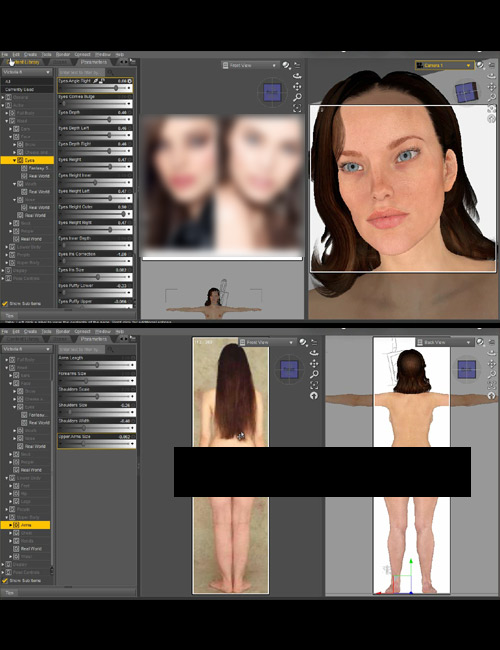Open the top window's Front View selector dropdown
The image size is (500, 650).
pos(250,65)
